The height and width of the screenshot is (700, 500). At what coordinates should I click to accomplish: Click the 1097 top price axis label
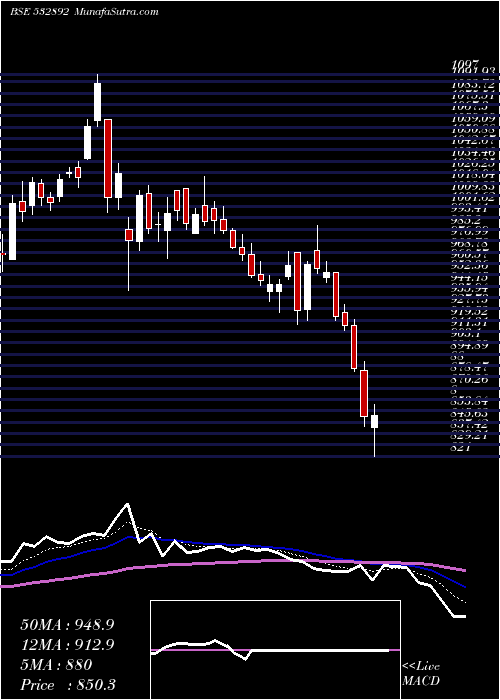(466, 65)
